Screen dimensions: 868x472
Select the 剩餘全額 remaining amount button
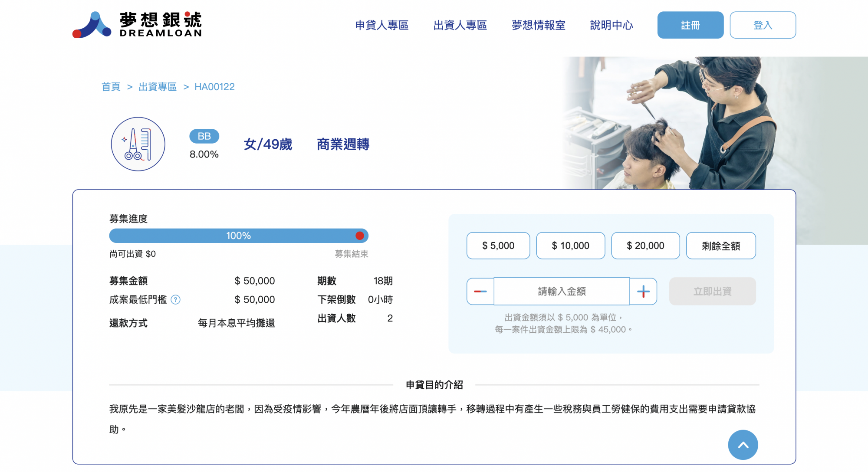coord(721,246)
